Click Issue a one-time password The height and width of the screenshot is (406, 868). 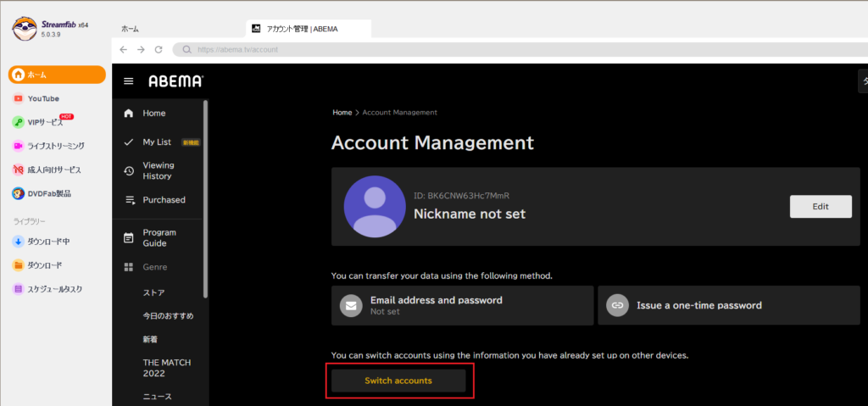[x=729, y=305]
